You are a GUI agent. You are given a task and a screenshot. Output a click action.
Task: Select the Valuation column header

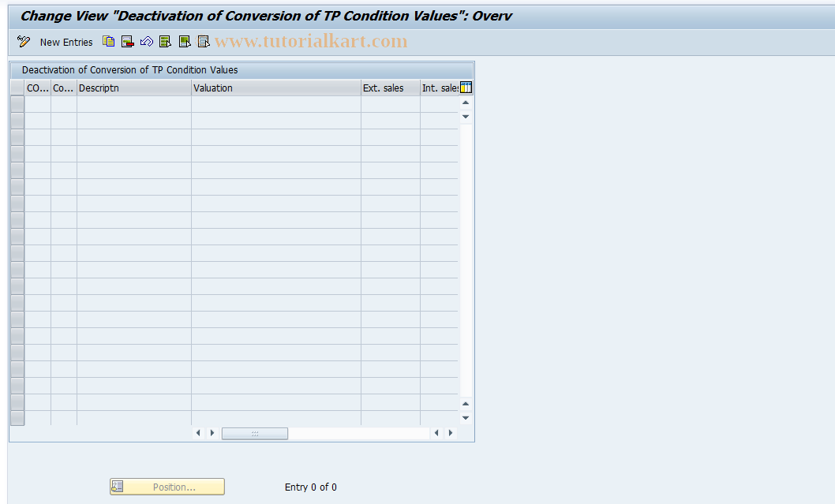[276, 88]
